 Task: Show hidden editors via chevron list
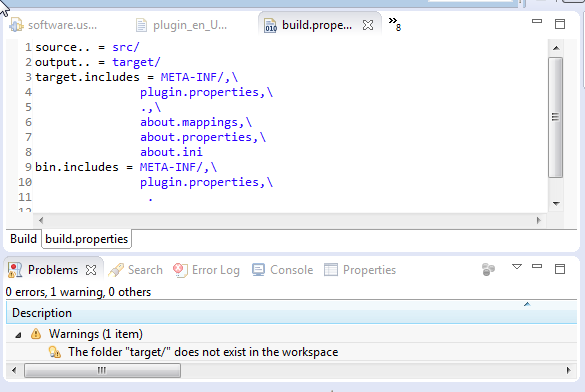394,24
